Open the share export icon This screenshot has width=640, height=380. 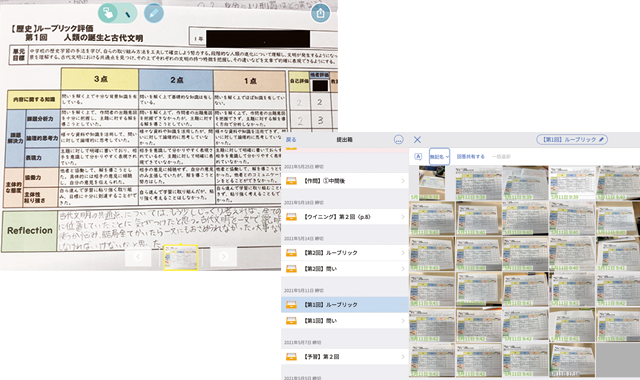(x=320, y=13)
